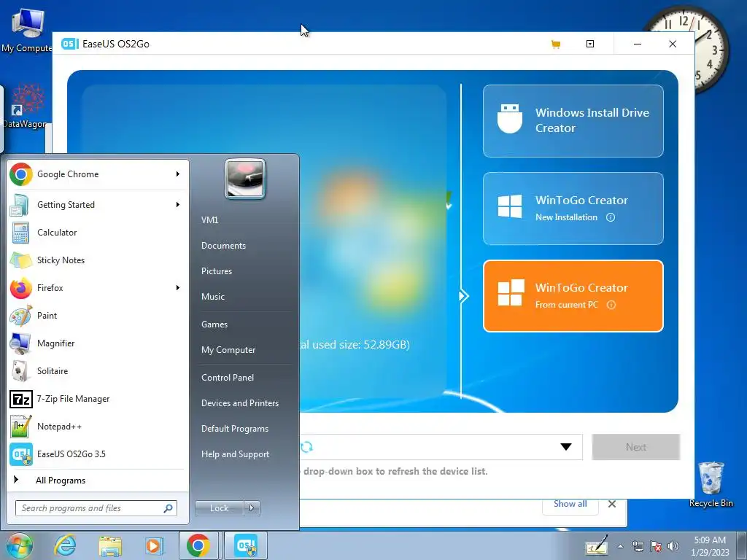Select the My Computer desktop icon
Screen dimensions: 747x560
(x=27, y=29)
